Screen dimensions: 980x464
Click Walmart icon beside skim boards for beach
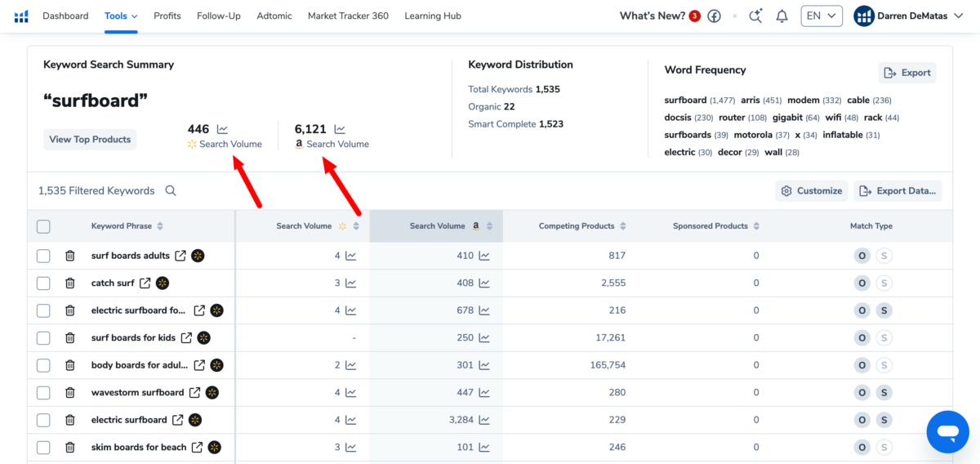[214, 448]
